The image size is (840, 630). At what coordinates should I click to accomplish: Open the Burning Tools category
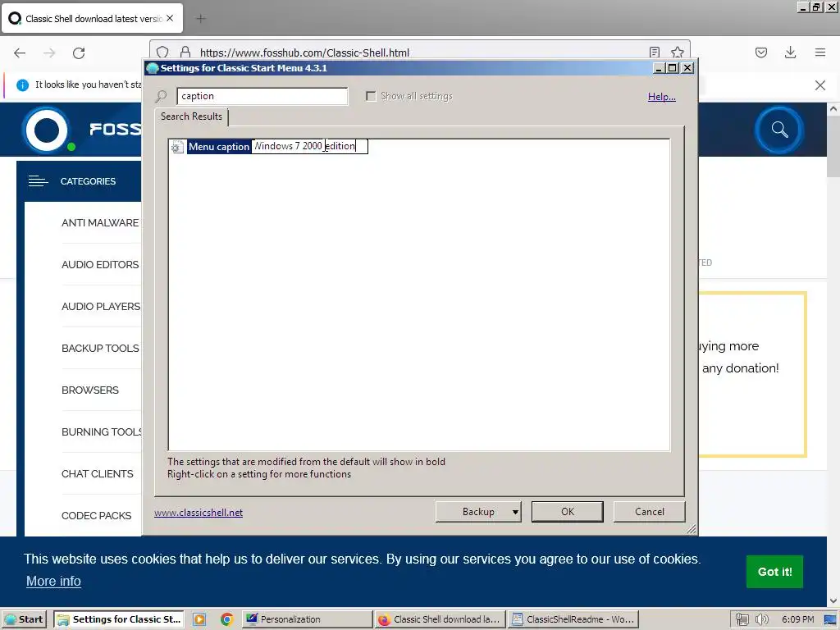pyautogui.click(x=102, y=431)
